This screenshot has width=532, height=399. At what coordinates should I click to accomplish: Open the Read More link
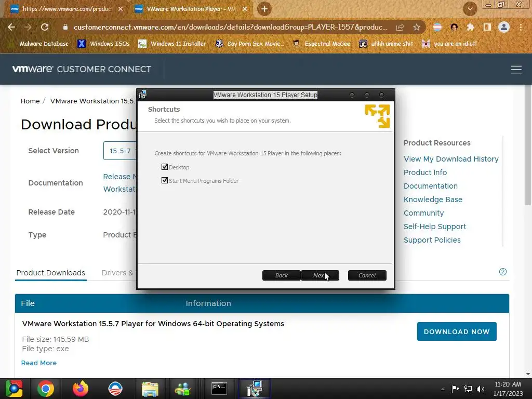click(x=38, y=363)
